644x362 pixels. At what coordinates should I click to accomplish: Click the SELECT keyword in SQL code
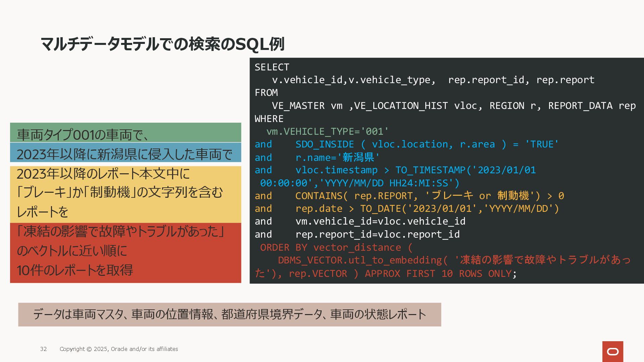click(272, 67)
